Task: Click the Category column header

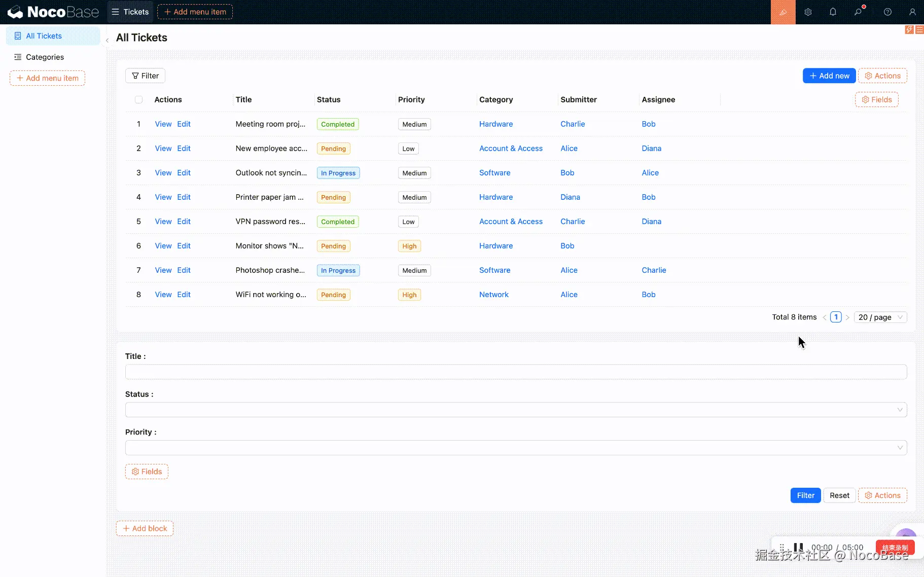Action: 496,100
